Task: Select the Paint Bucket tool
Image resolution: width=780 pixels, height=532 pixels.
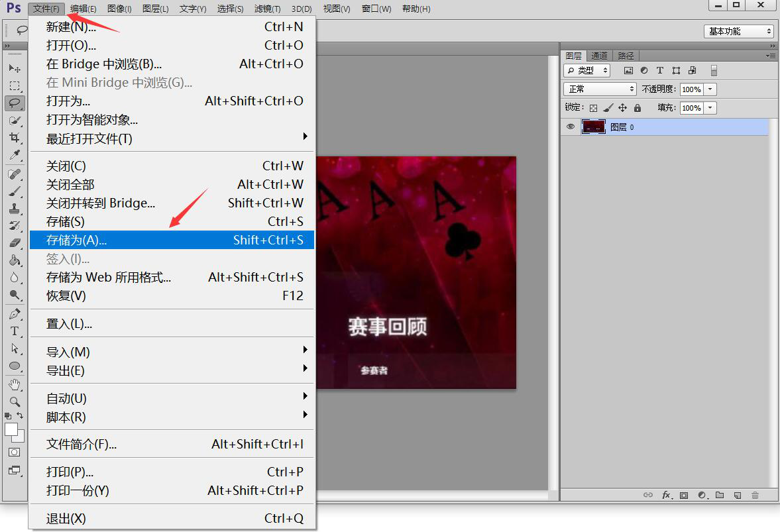Action: [x=15, y=260]
